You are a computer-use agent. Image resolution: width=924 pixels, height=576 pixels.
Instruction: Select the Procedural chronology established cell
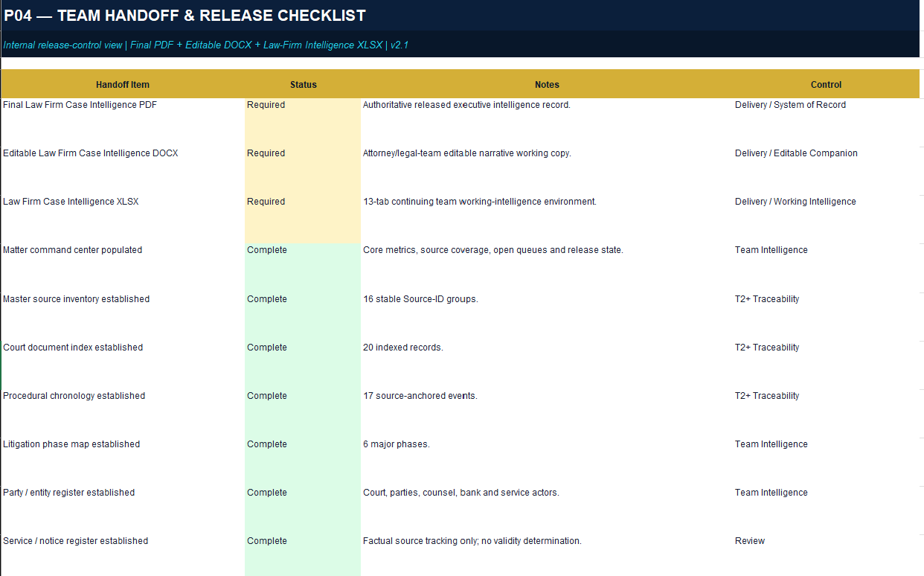[123, 414]
